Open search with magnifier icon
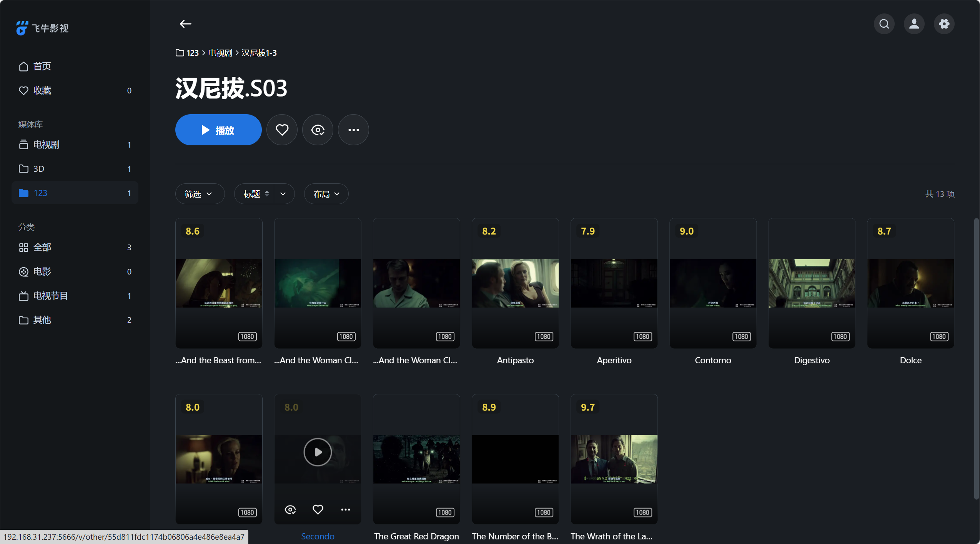The height and width of the screenshot is (544, 980). [884, 24]
